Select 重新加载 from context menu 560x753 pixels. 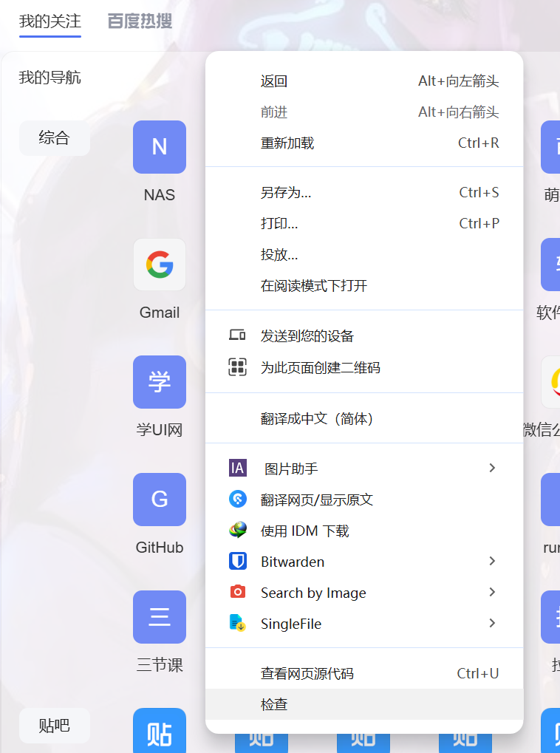[x=287, y=143]
